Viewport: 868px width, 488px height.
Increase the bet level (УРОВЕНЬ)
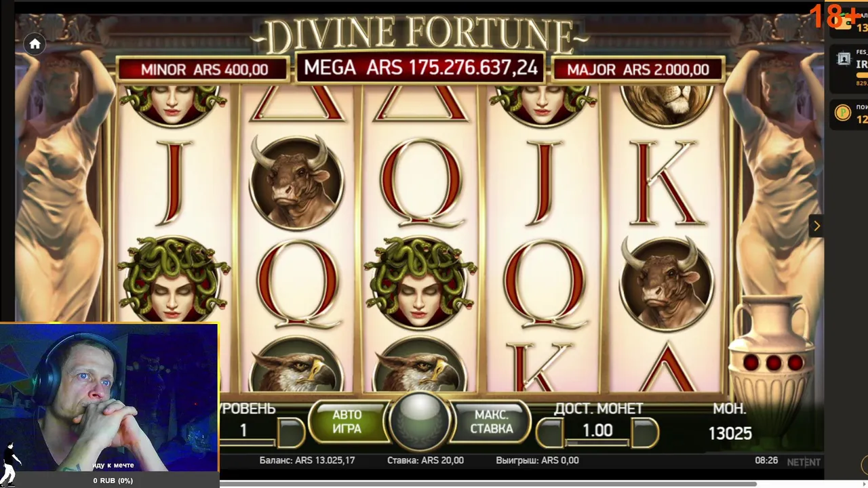click(290, 431)
